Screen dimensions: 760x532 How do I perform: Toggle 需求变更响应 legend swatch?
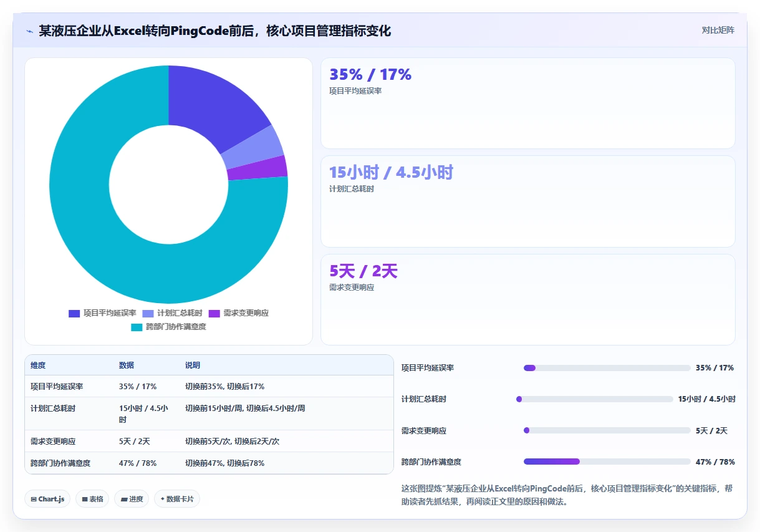pyautogui.click(x=214, y=313)
